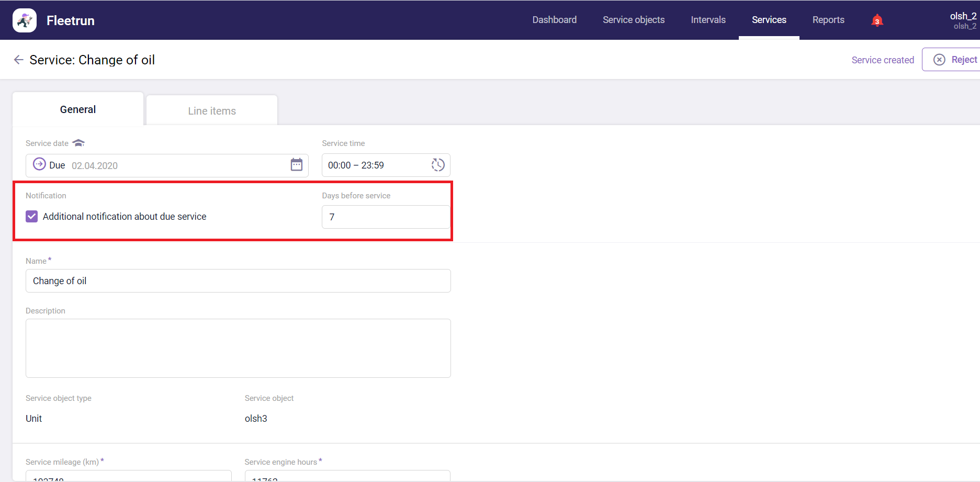Click the Service time range field

pyautogui.click(x=374, y=165)
